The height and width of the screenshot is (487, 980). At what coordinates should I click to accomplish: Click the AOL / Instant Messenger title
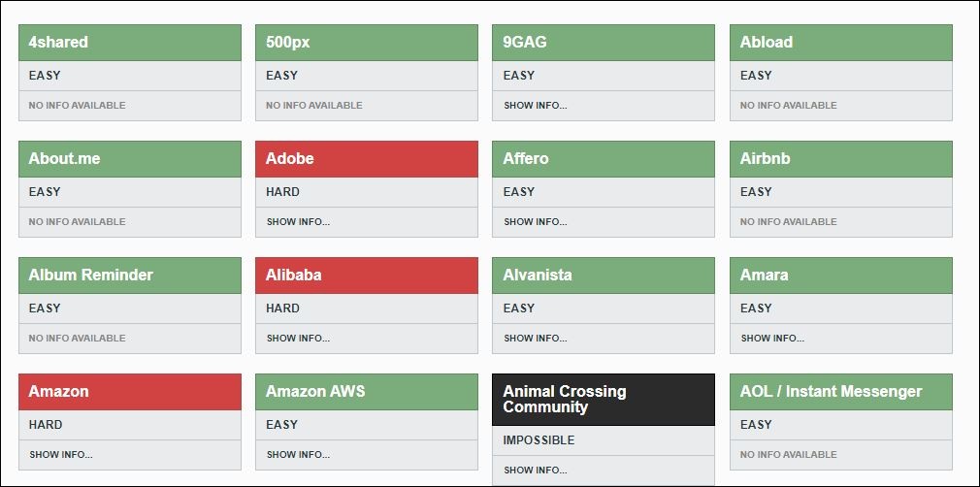(831, 392)
